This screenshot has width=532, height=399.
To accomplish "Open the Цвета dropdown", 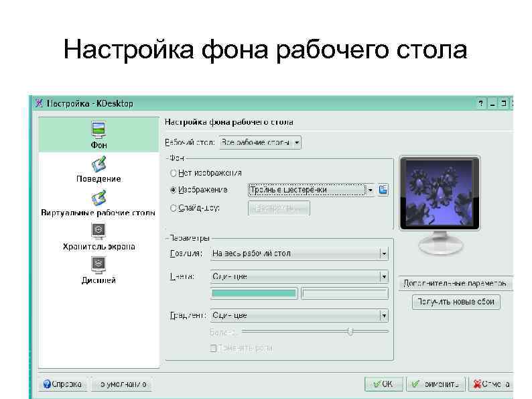I will click(299, 277).
